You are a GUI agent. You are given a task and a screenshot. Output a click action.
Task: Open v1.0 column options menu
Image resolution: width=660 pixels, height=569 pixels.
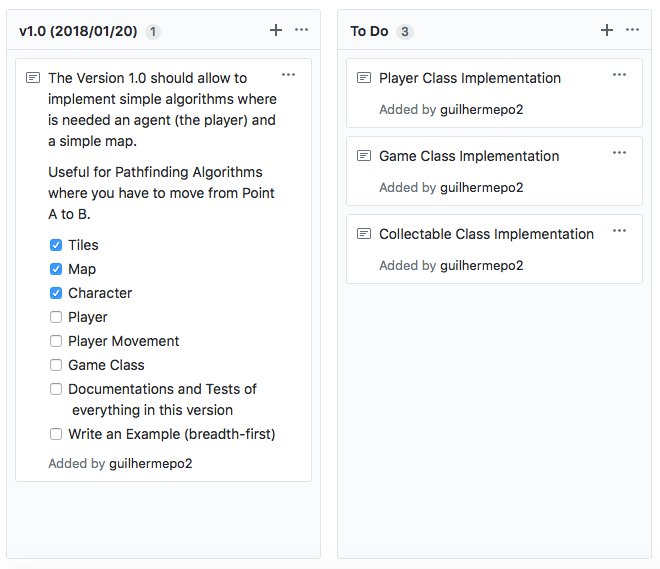tap(301, 30)
